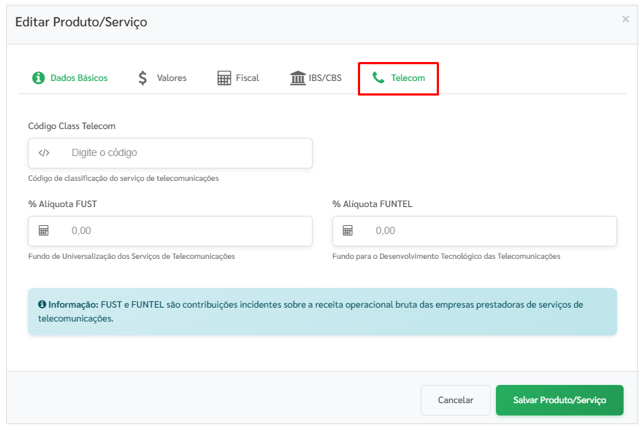Click the phone icon on Telecom tab

378,78
